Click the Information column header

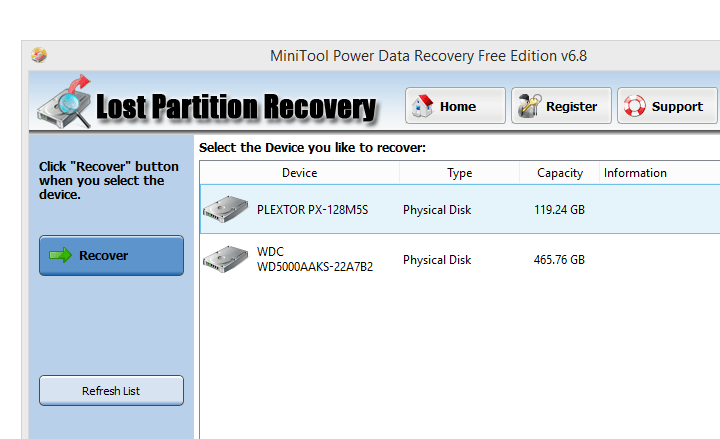[x=635, y=173]
